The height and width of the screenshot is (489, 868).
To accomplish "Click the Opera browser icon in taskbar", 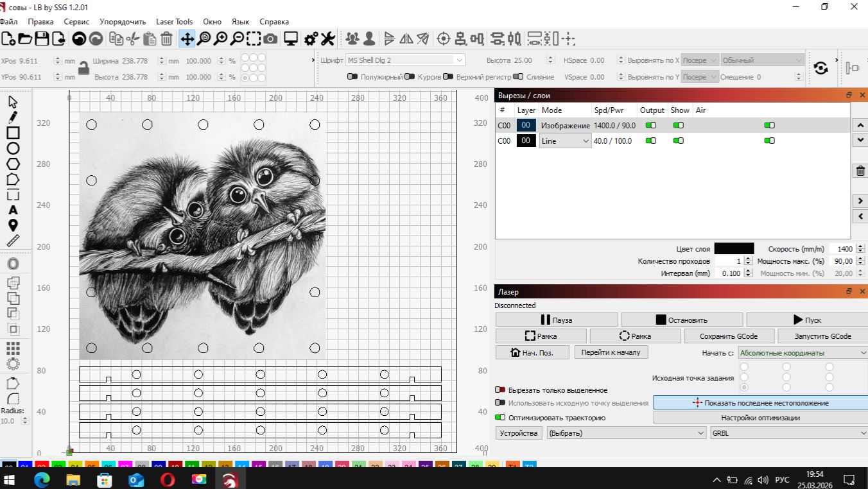I will [168, 479].
